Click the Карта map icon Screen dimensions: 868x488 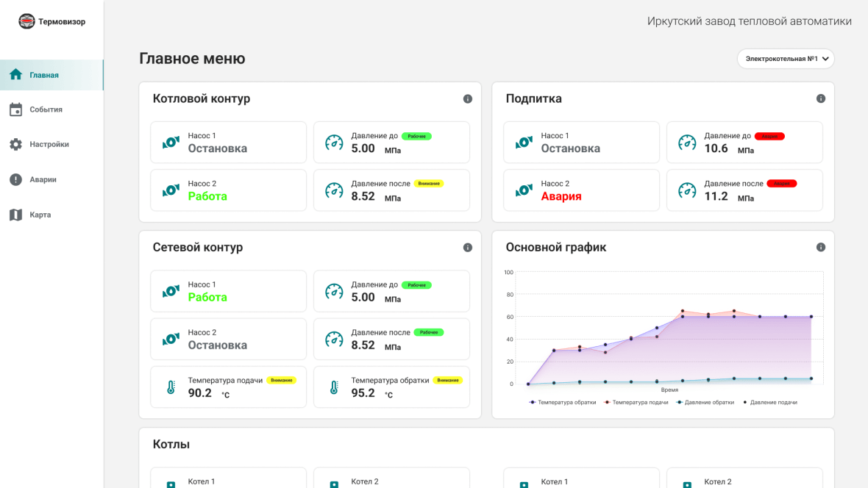pos(15,215)
